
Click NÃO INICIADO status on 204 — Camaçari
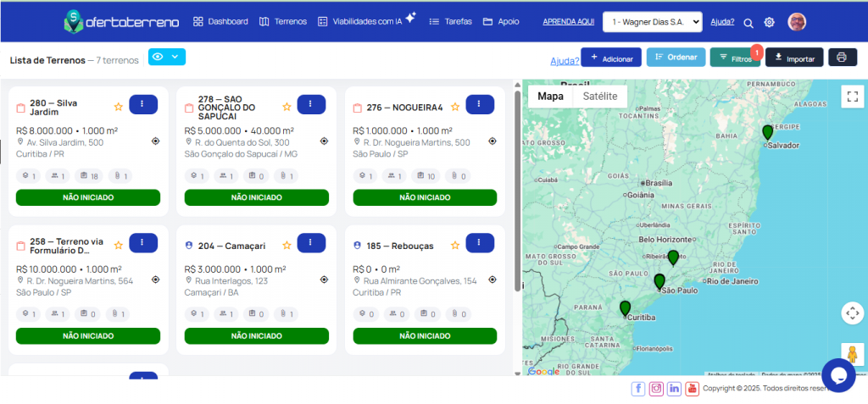coord(256,336)
